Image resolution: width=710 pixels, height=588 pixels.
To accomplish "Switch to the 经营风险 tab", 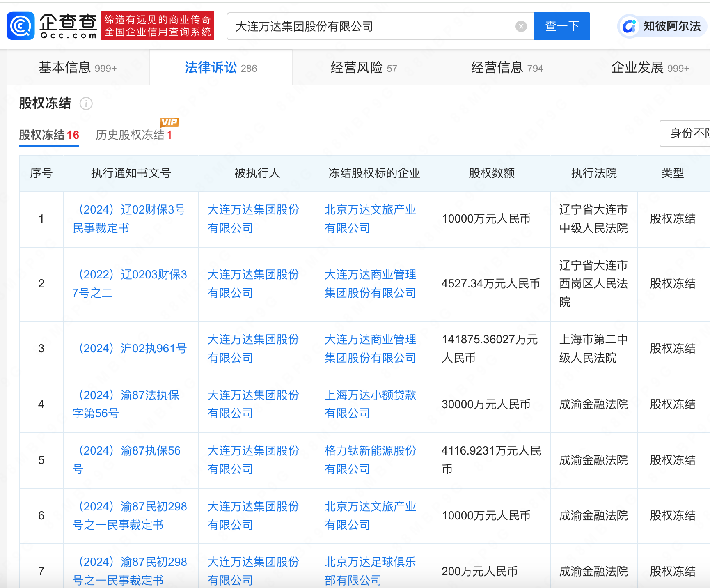I will coord(364,68).
